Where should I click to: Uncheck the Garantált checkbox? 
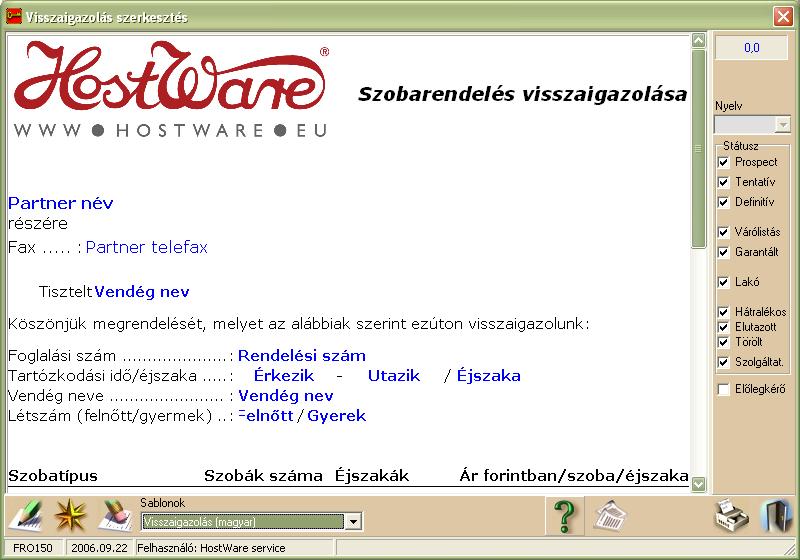723,252
